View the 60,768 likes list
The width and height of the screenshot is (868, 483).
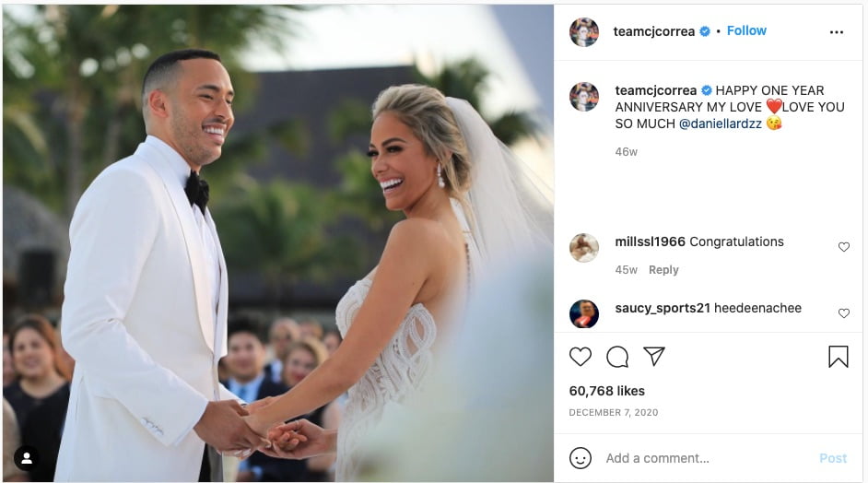606,391
